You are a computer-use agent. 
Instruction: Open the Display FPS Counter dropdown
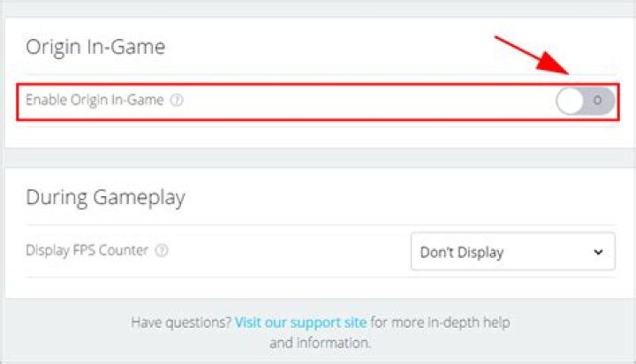[512, 252]
